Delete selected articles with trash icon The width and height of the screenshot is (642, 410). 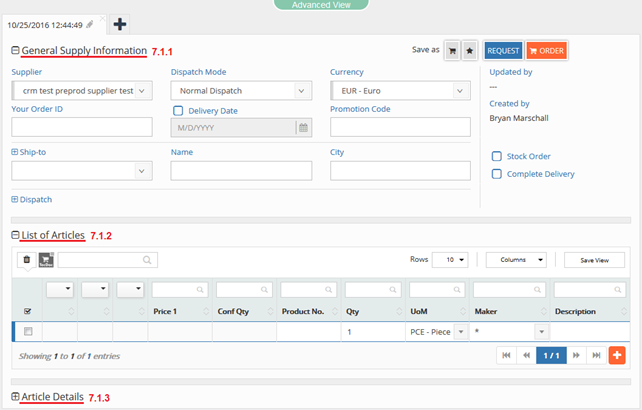[x=27, y=259]
